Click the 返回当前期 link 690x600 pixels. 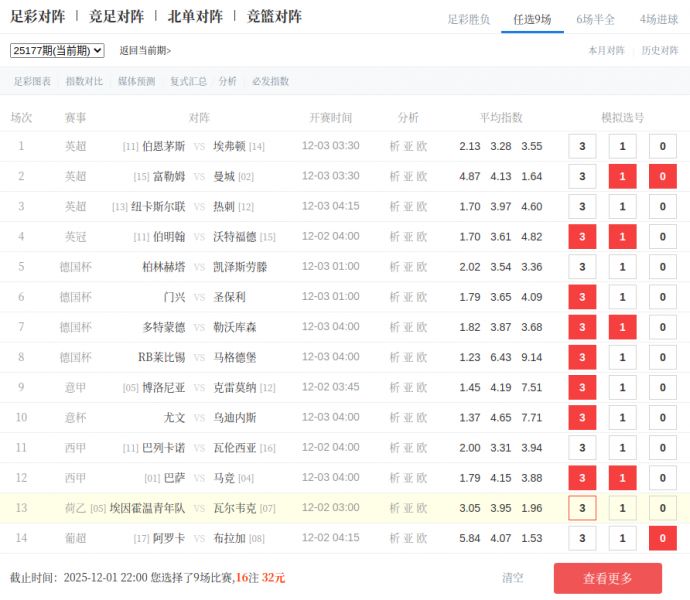[145, 50]
